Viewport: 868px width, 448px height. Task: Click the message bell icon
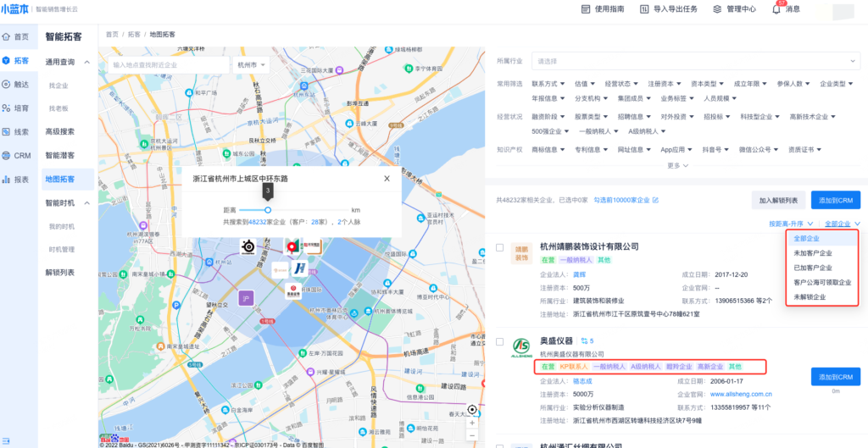(776, 9)
